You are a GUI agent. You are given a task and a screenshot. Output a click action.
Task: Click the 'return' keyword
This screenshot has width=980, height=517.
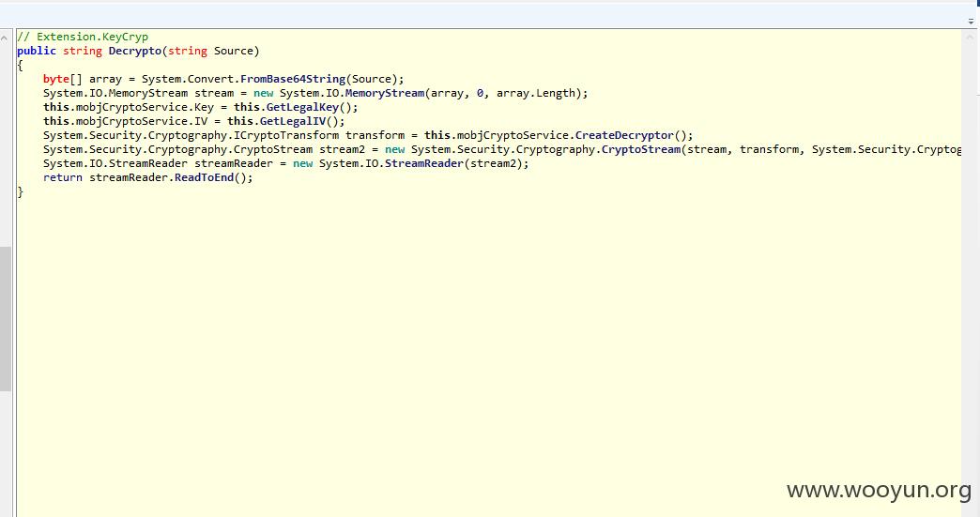(x=63, y=177)
